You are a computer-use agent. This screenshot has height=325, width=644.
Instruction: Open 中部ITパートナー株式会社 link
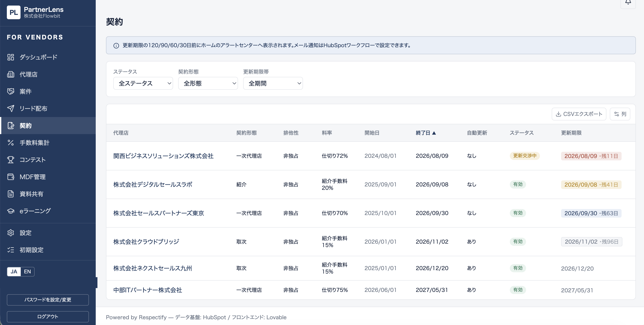tap(147, 290)
